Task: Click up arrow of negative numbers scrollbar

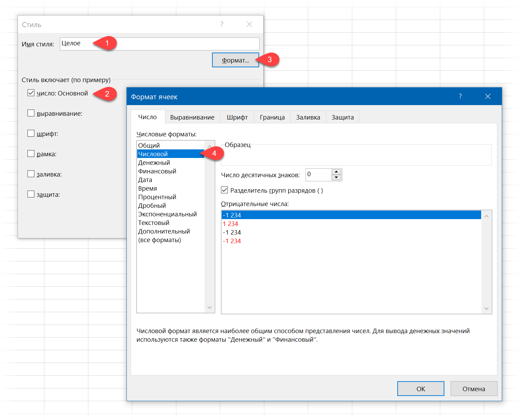Action: click(x=486, y=216)
